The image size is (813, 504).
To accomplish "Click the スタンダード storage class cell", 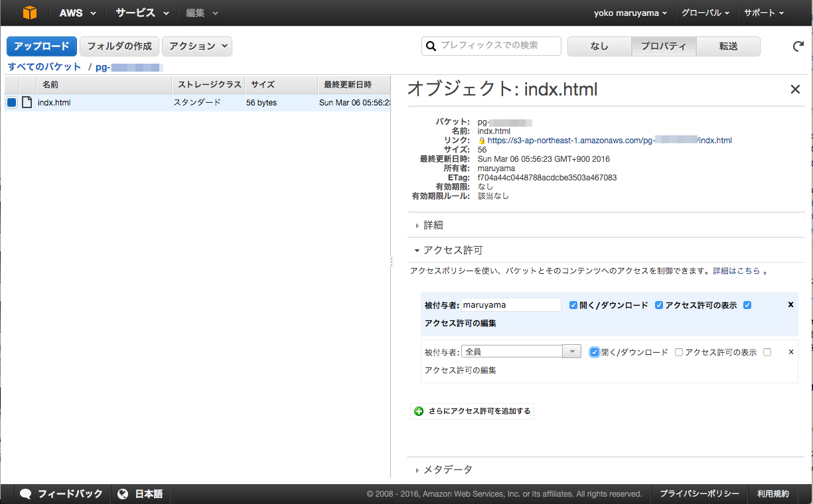I will tap(197, 103).
